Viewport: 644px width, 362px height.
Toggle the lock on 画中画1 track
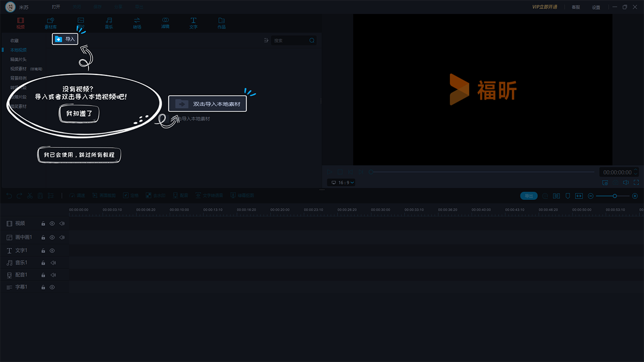(43, 237)
